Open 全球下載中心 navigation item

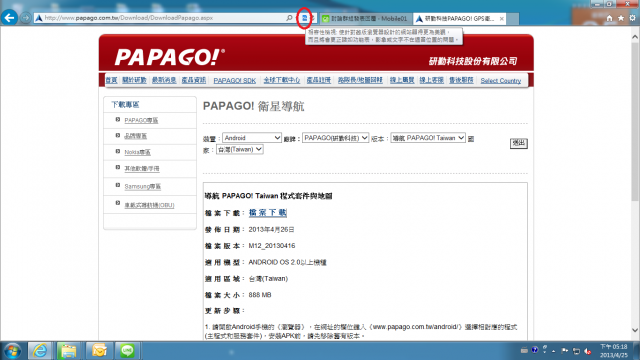pyautogui.click(x=282, y=80)
